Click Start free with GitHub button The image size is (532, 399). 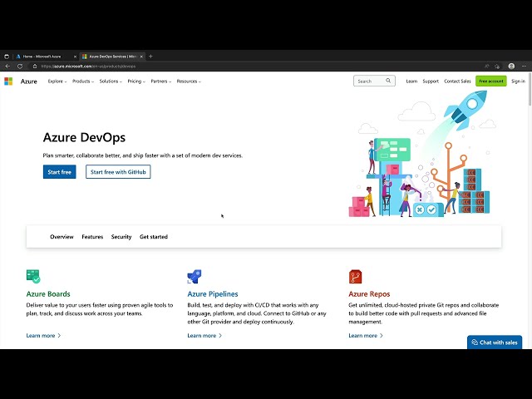(118, 172)
